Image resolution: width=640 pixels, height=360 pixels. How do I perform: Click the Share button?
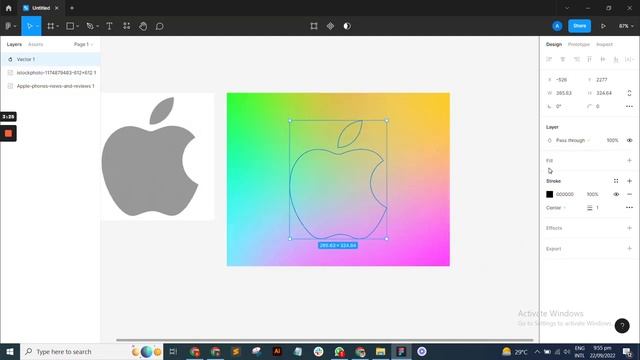(579, 26)
